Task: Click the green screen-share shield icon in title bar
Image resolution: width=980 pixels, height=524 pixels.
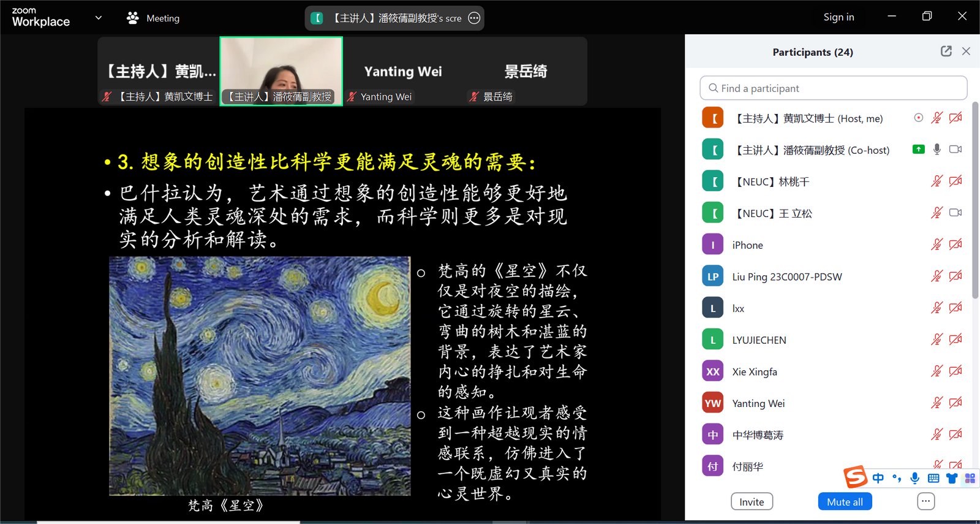Action: point(317,18)
